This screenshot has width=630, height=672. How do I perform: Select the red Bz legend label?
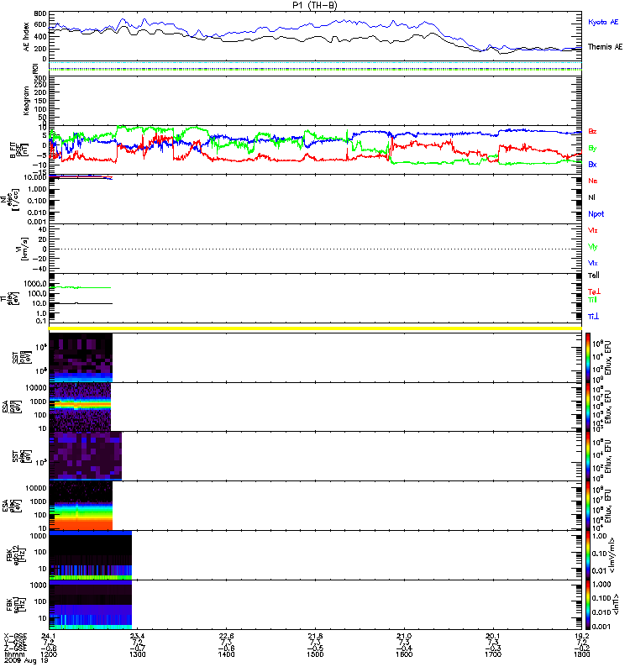tap(593, 131)
